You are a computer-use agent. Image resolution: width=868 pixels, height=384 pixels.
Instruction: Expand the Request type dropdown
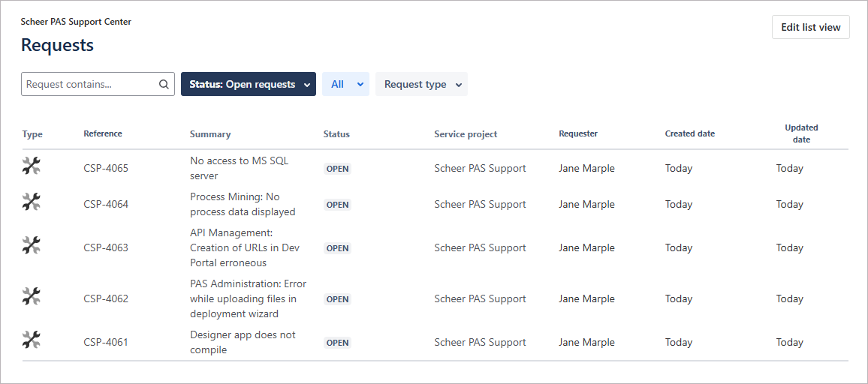click(421, 85)
